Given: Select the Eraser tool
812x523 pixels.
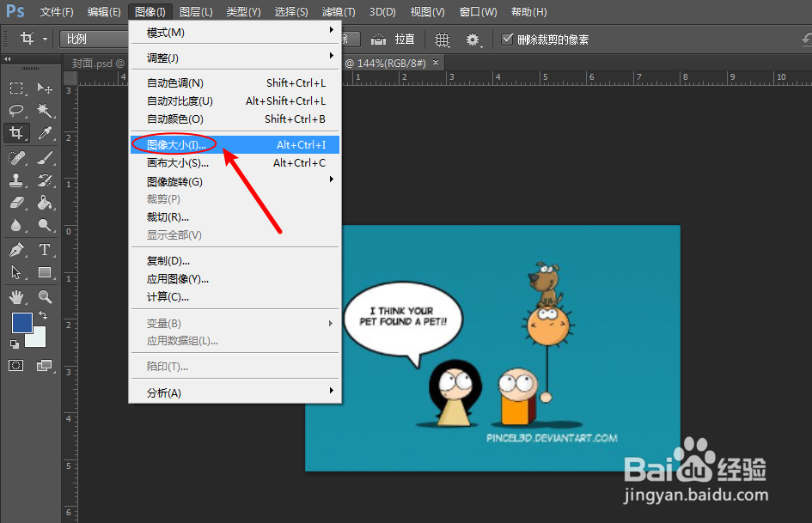Looking at the screenshot, I should [16, 203].
